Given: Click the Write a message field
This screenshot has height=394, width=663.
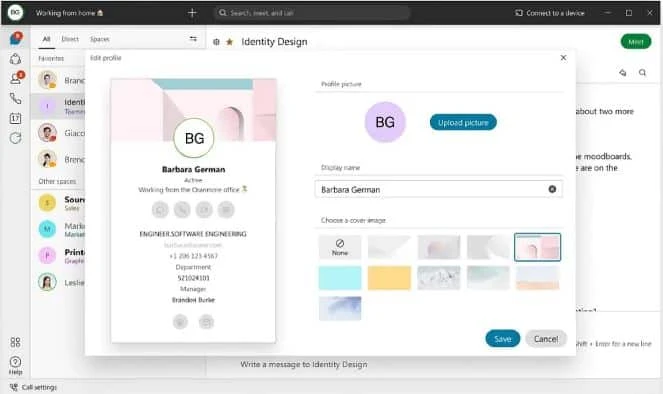Looking at the screenshot, I should point(304,364).
